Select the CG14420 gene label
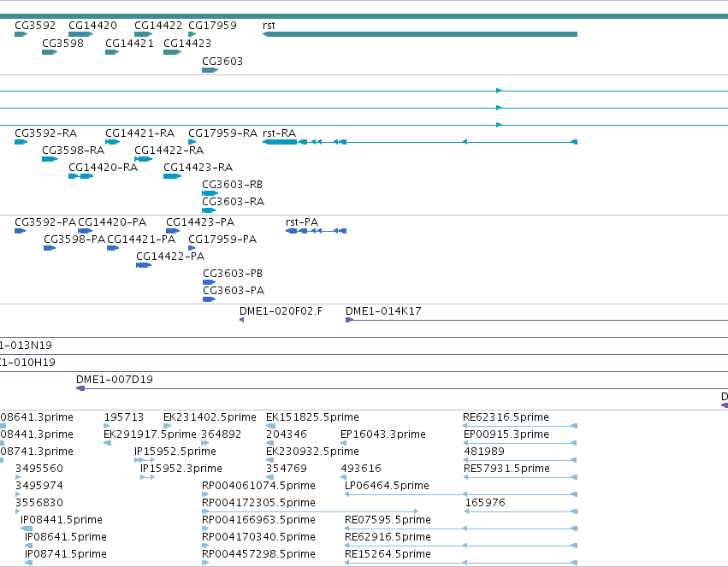728x567 pixels. tap(93, 26)
